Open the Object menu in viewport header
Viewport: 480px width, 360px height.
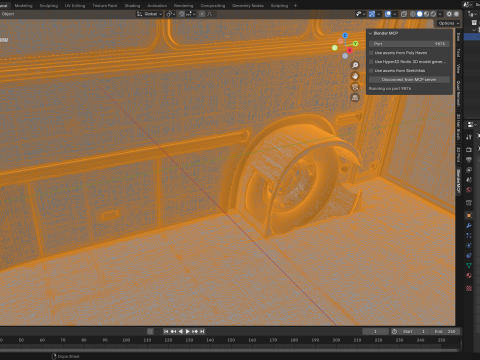8,14
